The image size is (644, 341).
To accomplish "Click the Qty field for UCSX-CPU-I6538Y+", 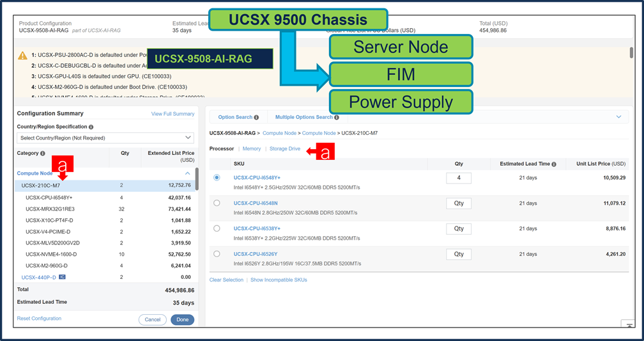I will point(459,228).
